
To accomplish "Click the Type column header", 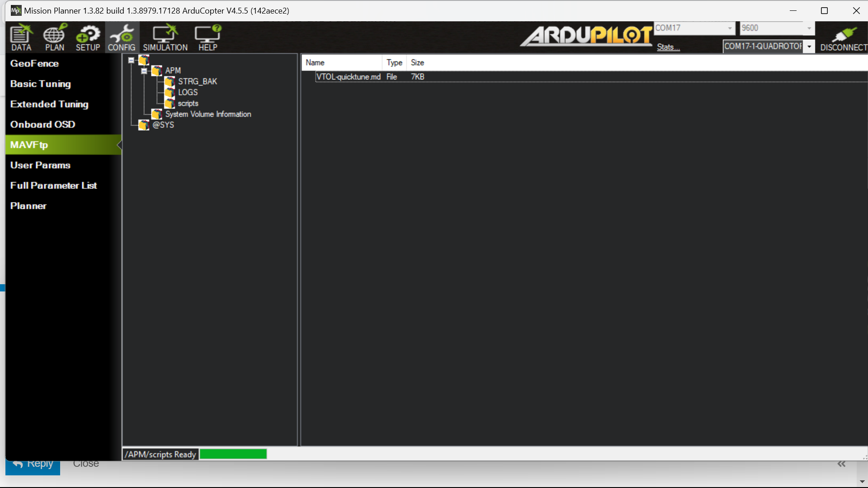I will (x=394, y=62).
